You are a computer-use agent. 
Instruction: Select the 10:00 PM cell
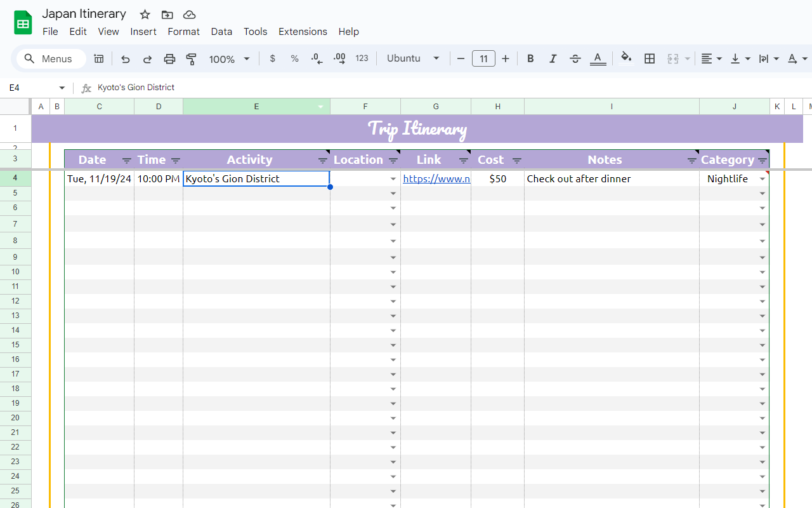pyautogui.click(x=159, y=178)
